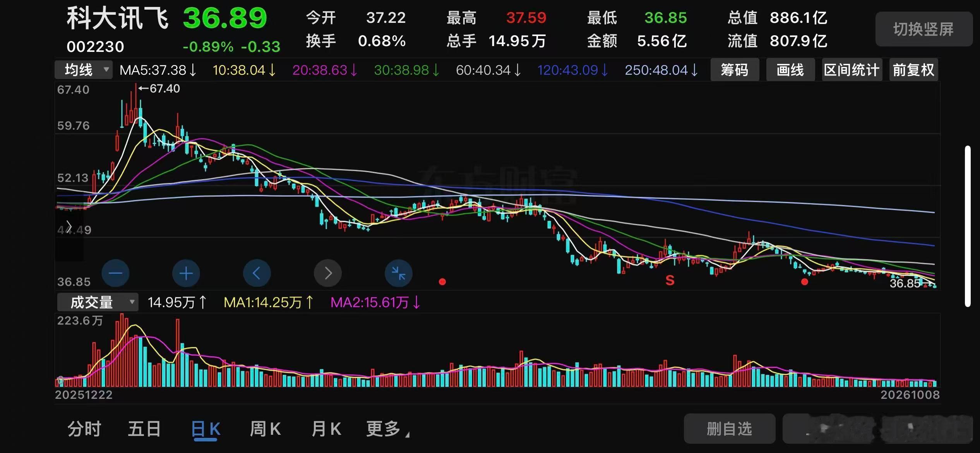Screen dimensions: 980x453
Task: Tap the red dot marker after S
Action: point(805,281)
